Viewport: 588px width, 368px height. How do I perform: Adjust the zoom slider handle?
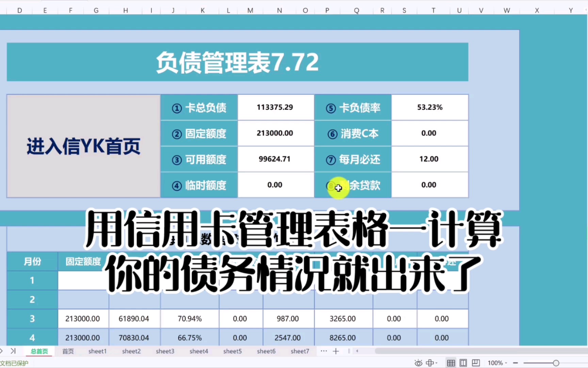point(556,363)
